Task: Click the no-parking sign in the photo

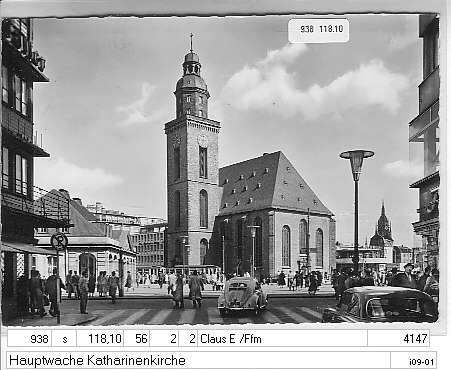Action: click(59, 241)
